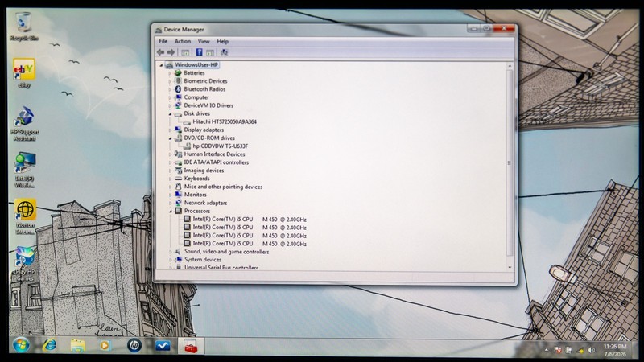
Task: Scan for hardware changes toolbar icon
Action: coord(225,52)
